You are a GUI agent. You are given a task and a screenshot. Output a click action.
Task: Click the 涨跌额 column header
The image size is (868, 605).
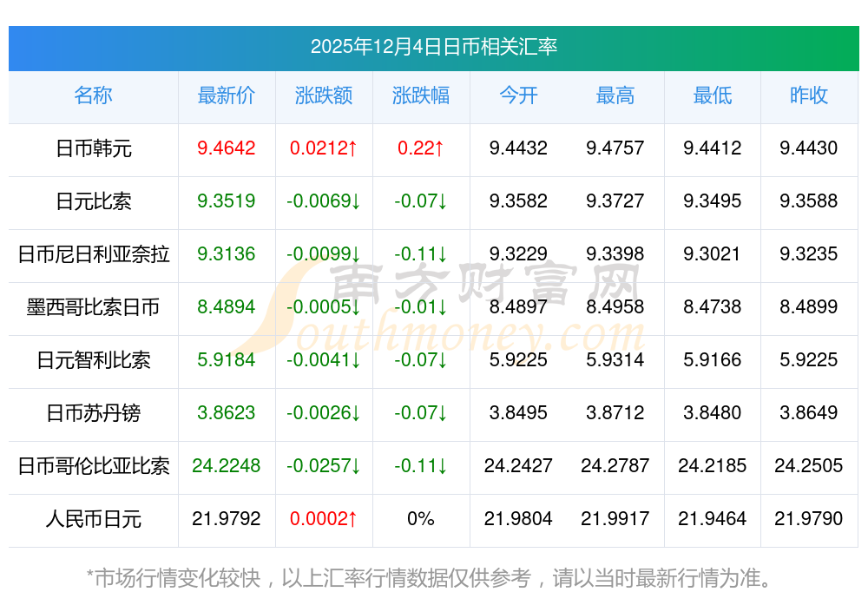[324, 96]
